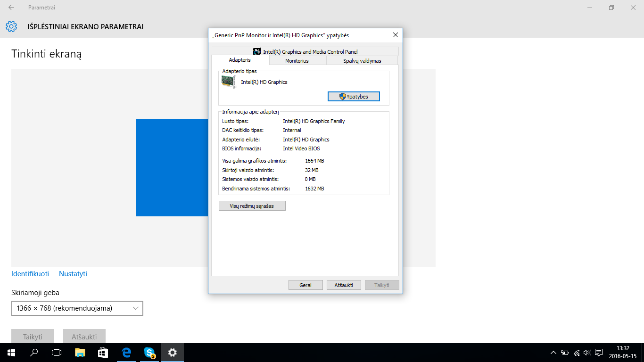The height and width of the screenshot is (362, 644).
Task: Open Intel(R) Graphics and Media Control Panel tab
Action: click(305, 51)
